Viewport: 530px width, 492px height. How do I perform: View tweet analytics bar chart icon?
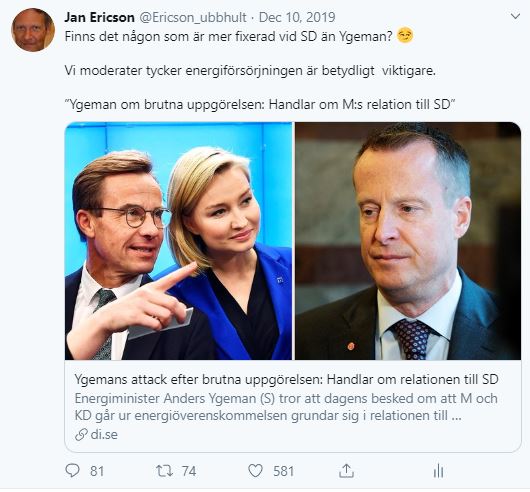coord(438,471)
